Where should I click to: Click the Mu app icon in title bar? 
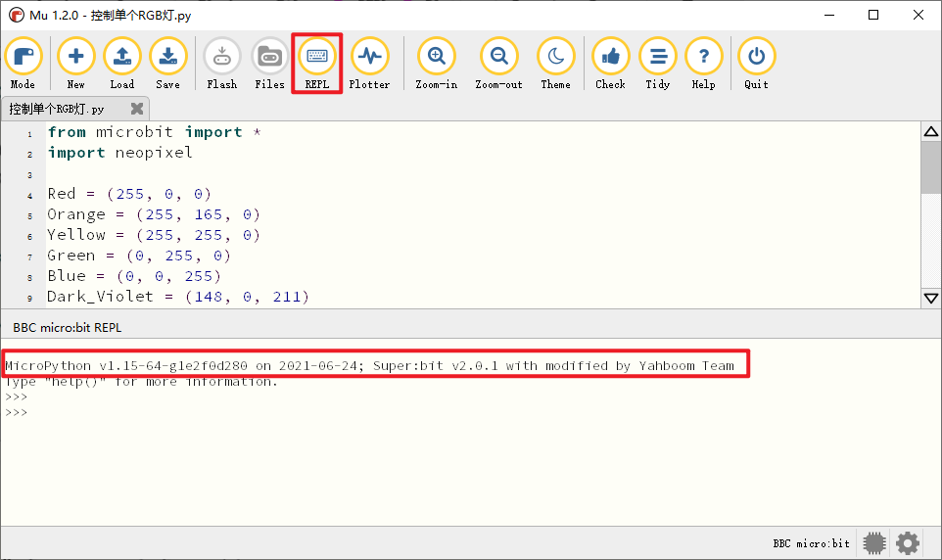[17, 15]
